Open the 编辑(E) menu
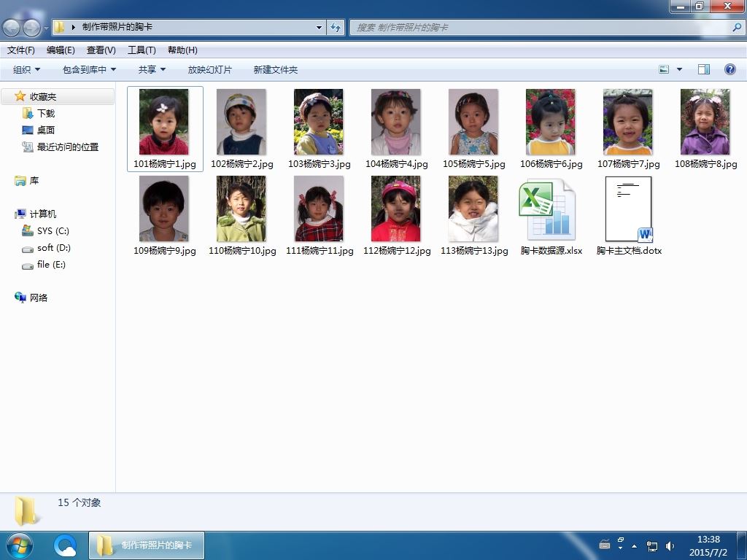Viewport: 747px width, 560px height. 61,50
